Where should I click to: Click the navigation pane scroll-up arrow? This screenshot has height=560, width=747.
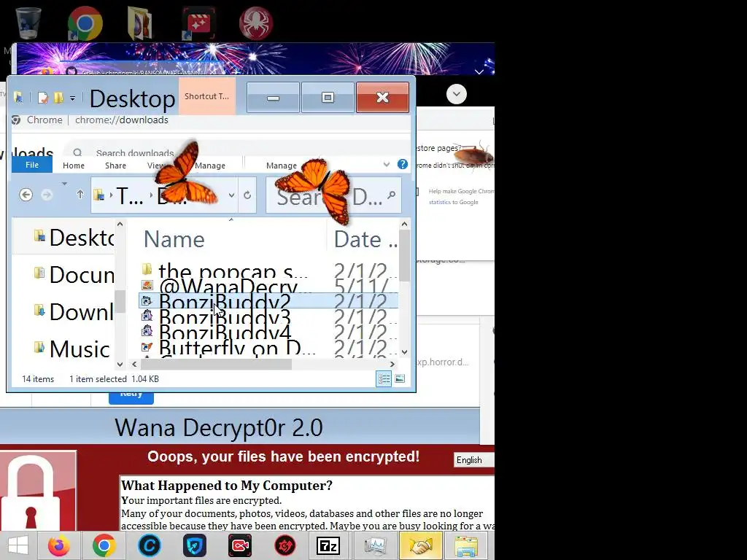(120, 224)
